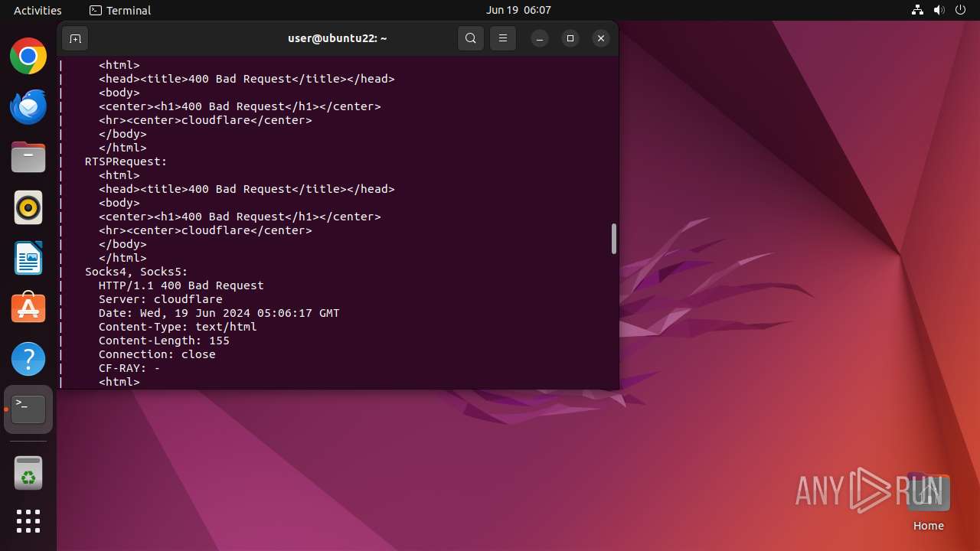980x551 pixels.
Task: Click the terminal vertical scrollbar handle
Action: (x=613, y=239)
